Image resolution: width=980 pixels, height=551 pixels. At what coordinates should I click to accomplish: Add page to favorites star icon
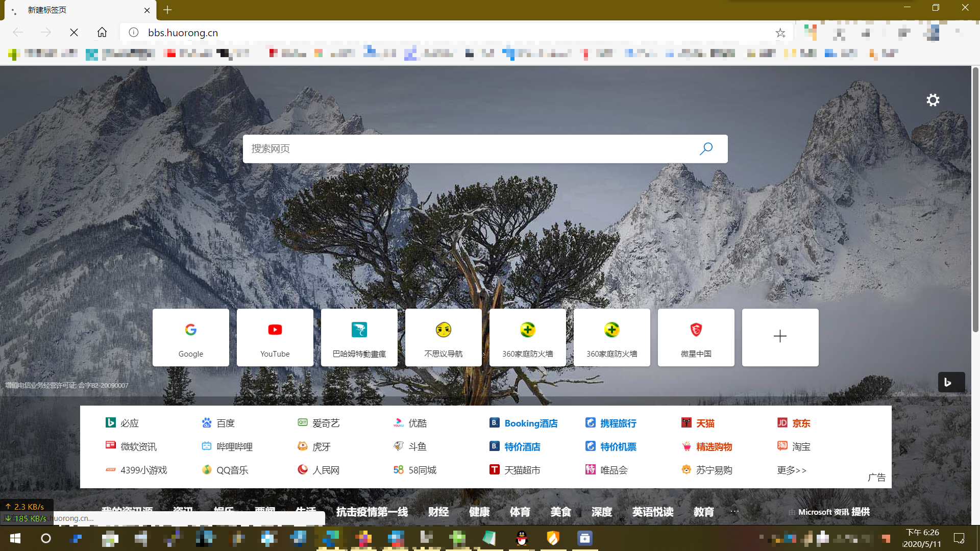780,33
